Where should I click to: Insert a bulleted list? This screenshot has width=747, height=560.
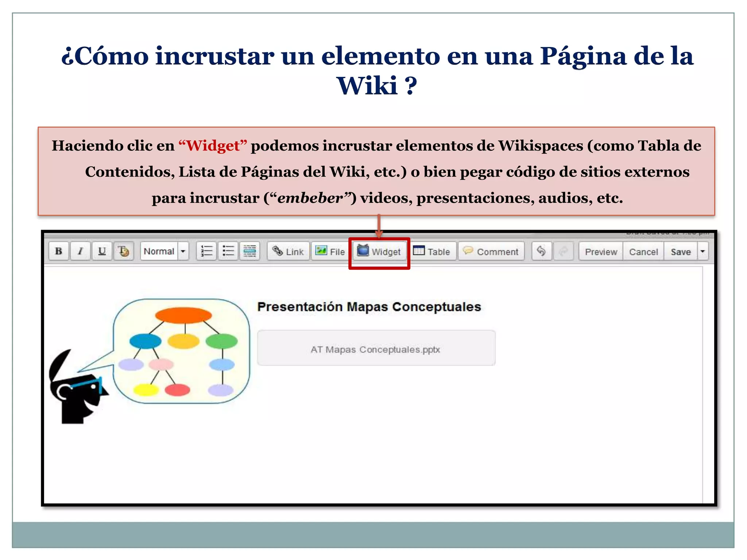click(x=228, y=251)
